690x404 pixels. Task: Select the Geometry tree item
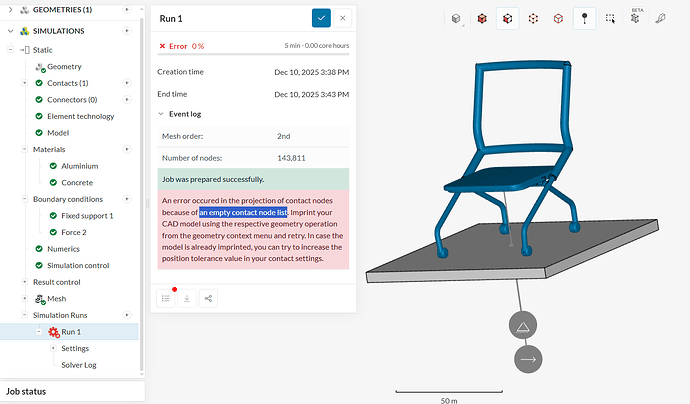pyautogui.click(x=64, y=66)
